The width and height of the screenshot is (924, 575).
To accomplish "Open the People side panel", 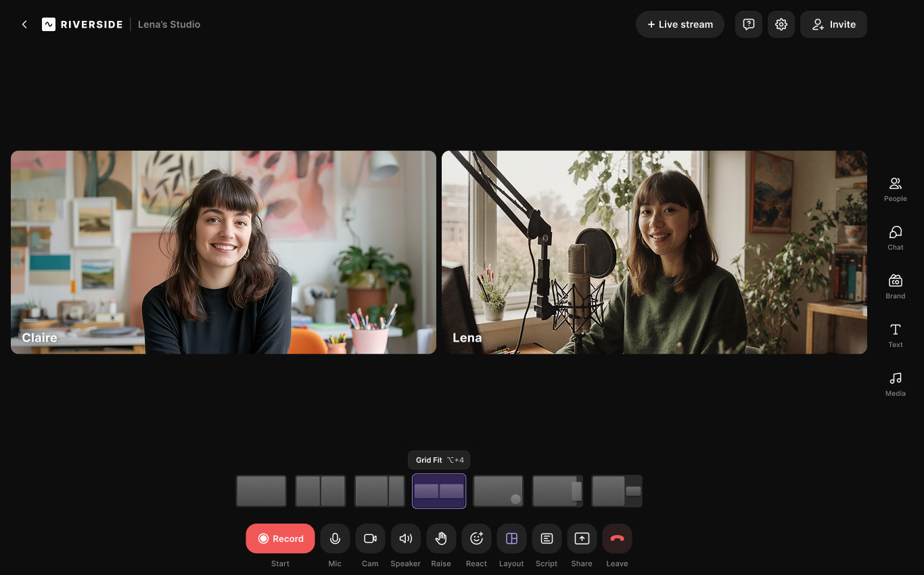I will [895, 188].
